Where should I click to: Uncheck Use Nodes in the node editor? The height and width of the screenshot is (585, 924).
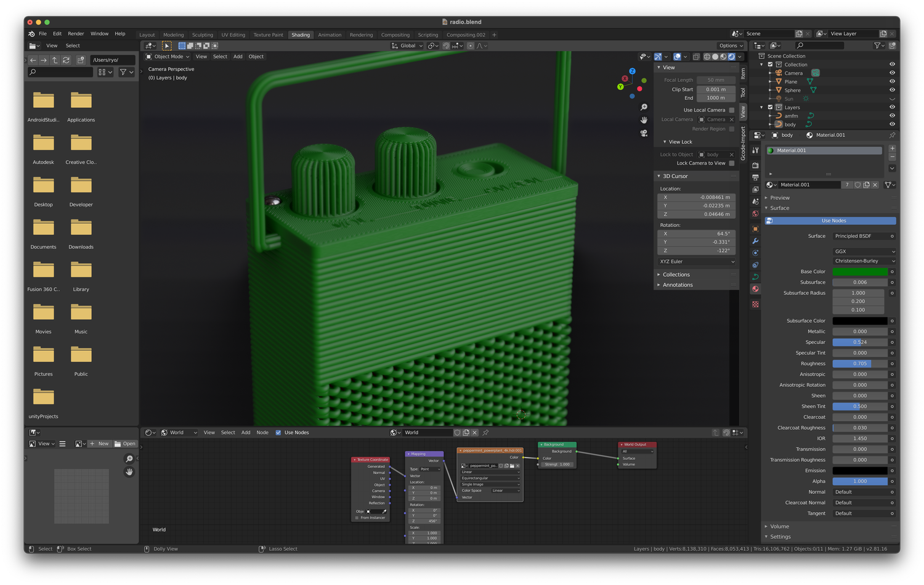pos(278,433)
